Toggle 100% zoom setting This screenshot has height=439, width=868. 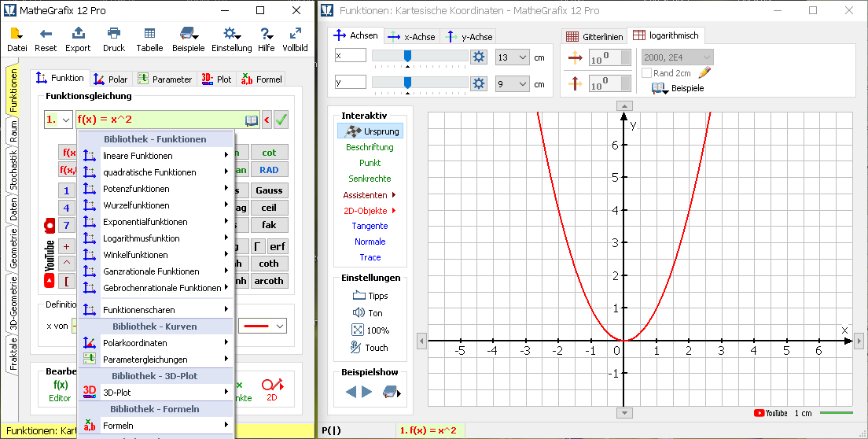(x=370, y=330)
